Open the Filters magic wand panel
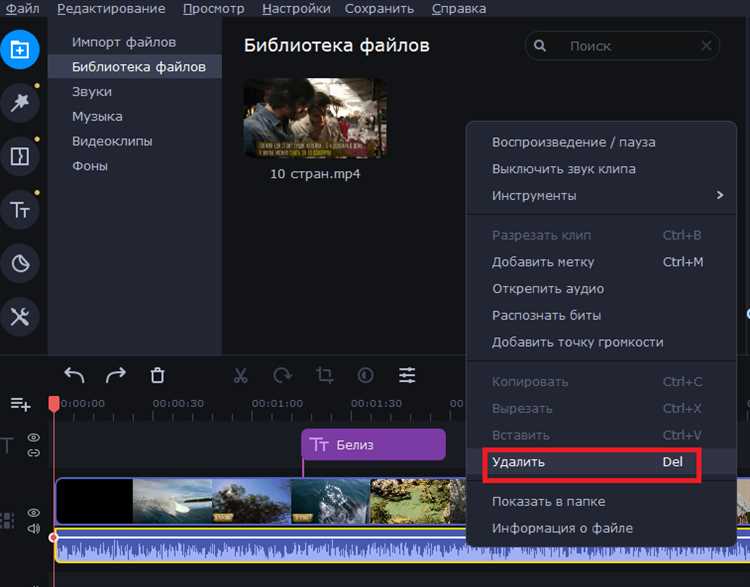 20,101
